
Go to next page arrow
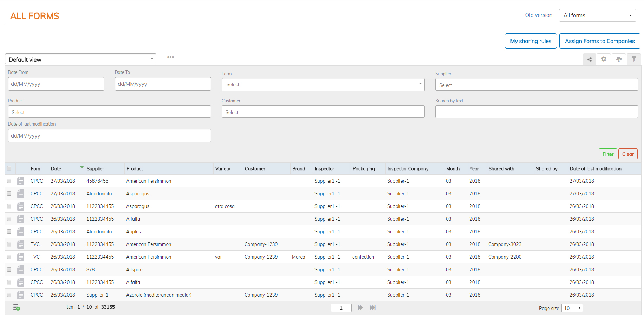[360, 308]
